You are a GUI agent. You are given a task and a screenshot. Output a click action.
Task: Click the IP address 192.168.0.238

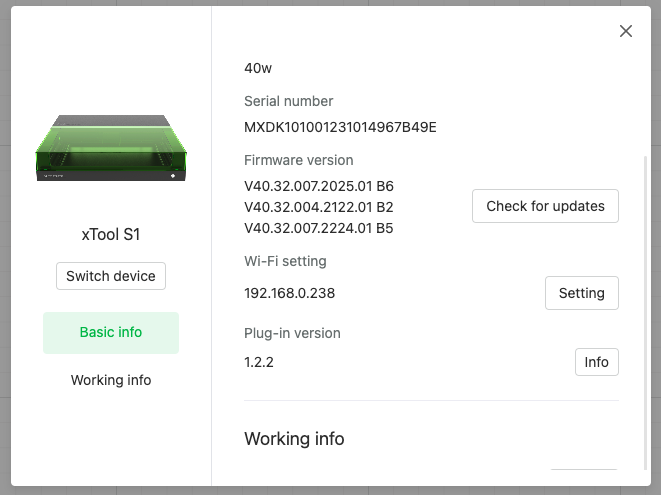click(x=289, y=293)
